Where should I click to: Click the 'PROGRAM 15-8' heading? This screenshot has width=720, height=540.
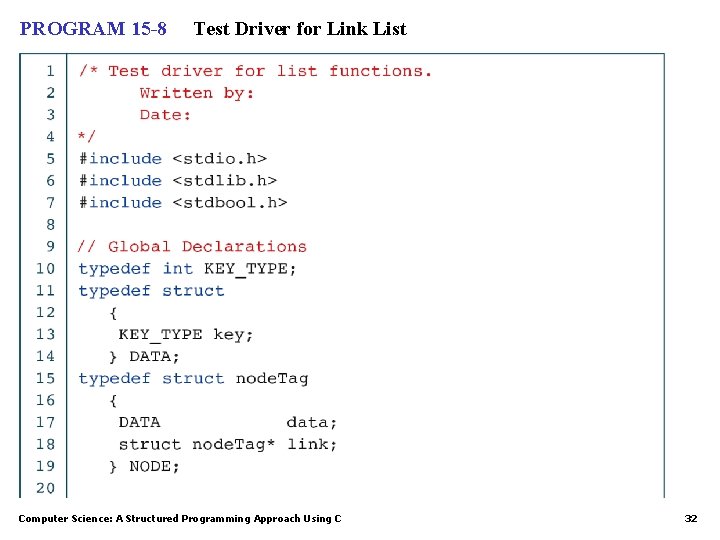93,29
